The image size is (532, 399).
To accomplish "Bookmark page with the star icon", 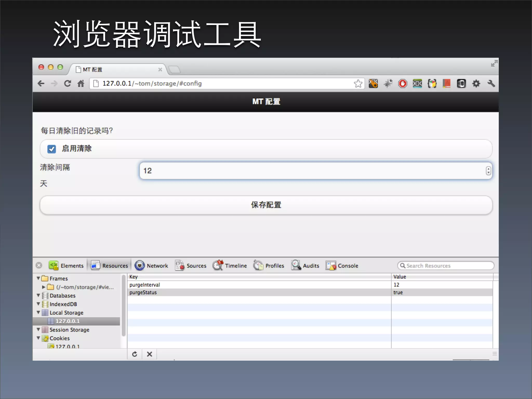I will pyautogui.click(x=358, y=84).
